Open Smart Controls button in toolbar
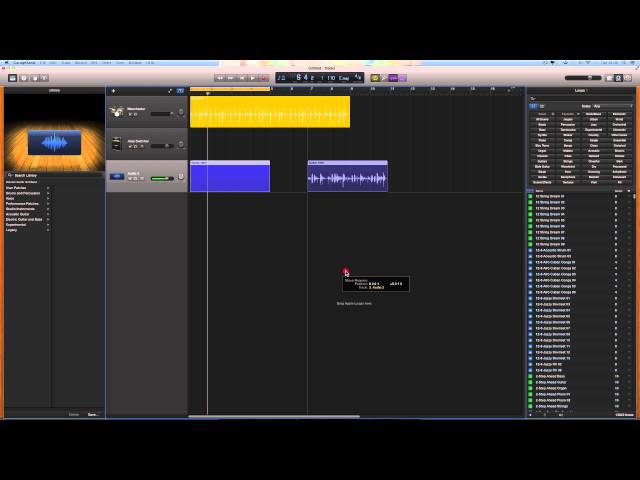The height and width of the screenshot is (480, 640). point(35,78)
